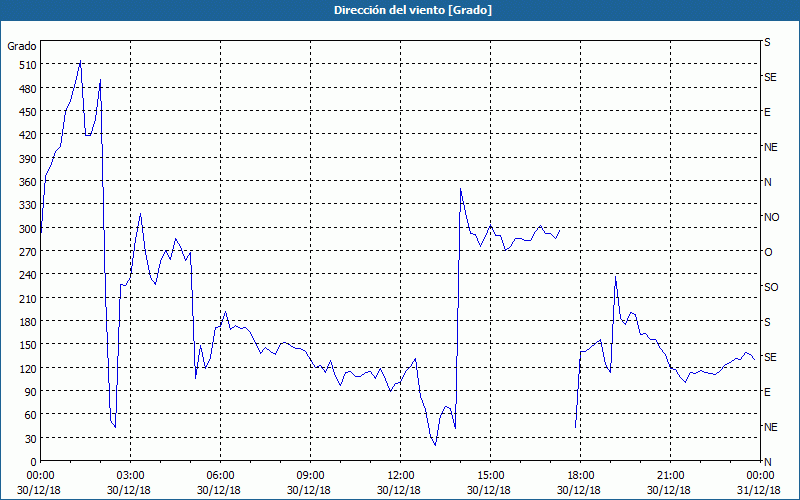Click the 'E' compass label level with 450
Image resolution: width=800 pixels, height=500 pixels.
tap(767, 112)
